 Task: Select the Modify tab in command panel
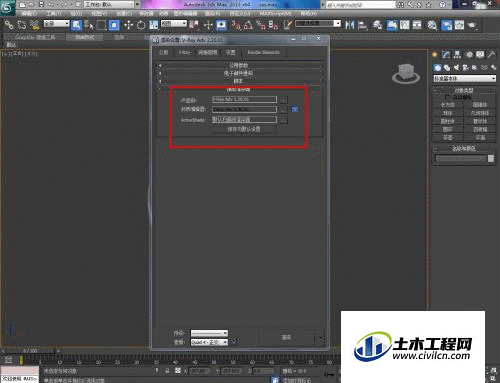(x=446, y=55)
